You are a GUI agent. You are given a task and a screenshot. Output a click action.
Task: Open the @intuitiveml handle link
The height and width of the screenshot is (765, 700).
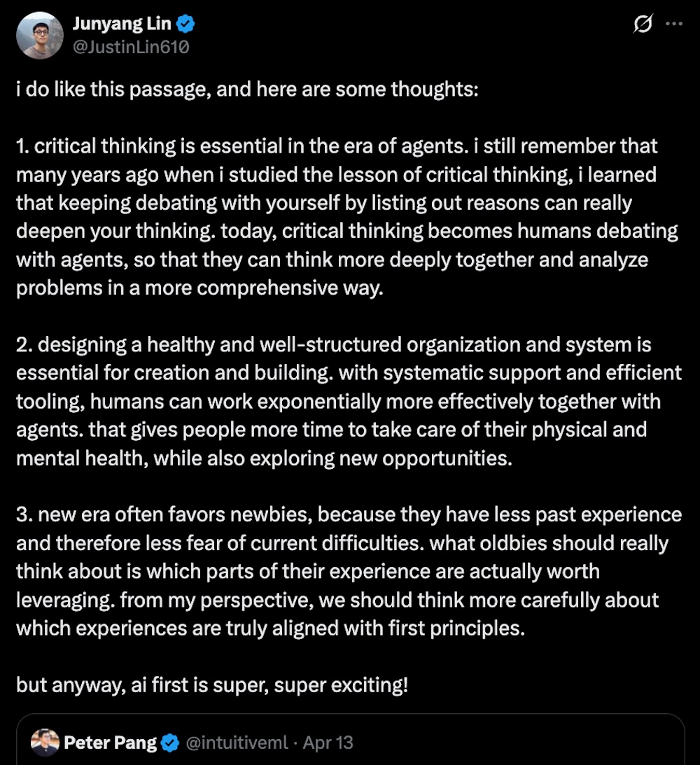click(237, 742)
